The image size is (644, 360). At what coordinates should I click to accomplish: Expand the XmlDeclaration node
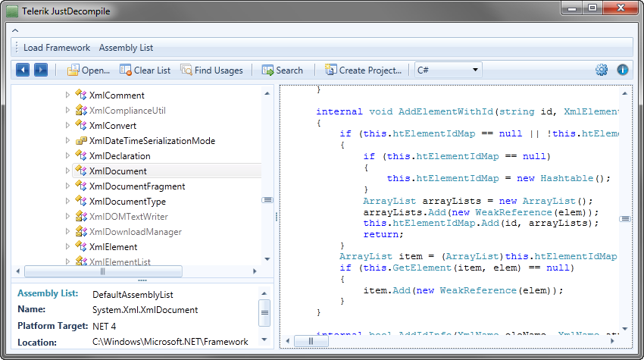tap(67, 156)
